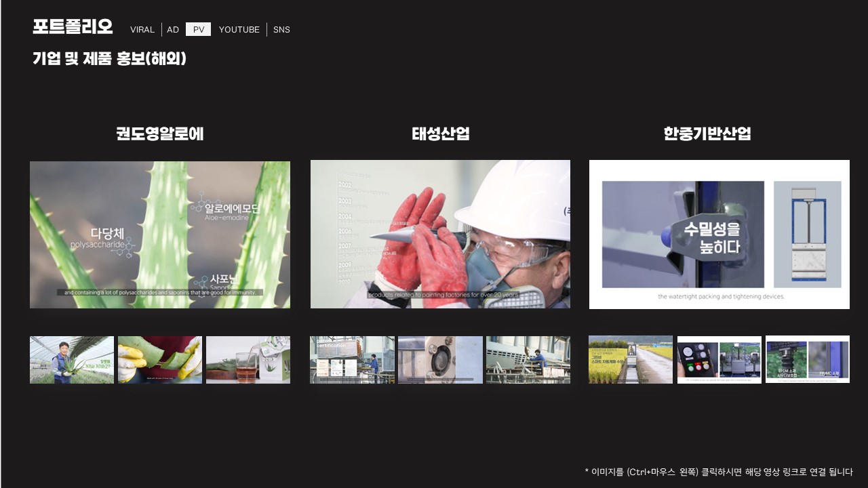Click the 기업 및 제품 홍보(해외) subtitle
This screenshot has width=868, height=488.
click(109, 59)
